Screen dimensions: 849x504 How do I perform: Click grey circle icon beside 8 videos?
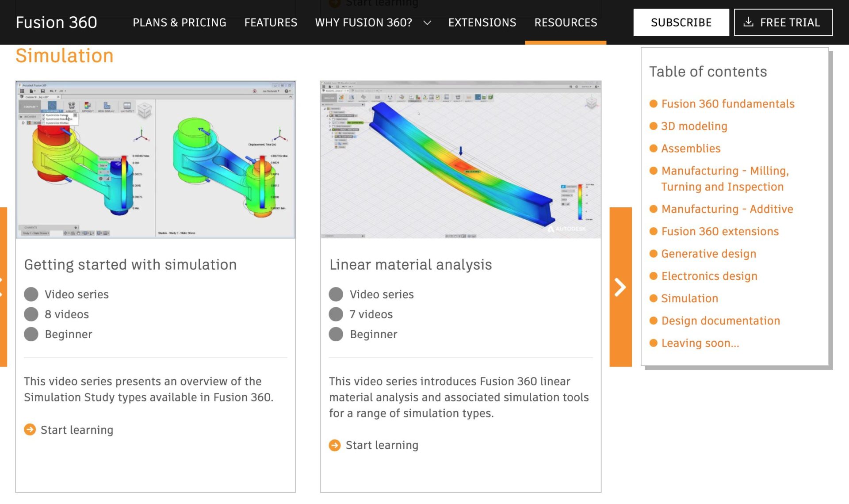click(31, 314)
